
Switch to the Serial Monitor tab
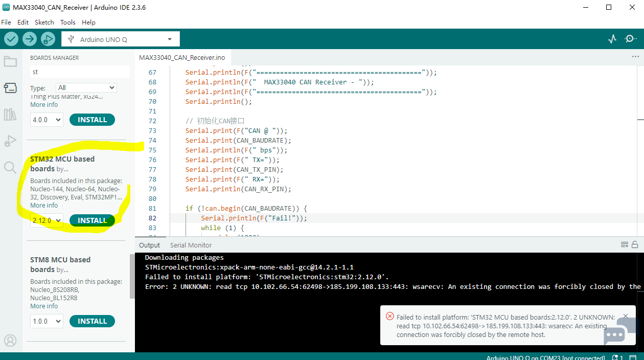191,245
